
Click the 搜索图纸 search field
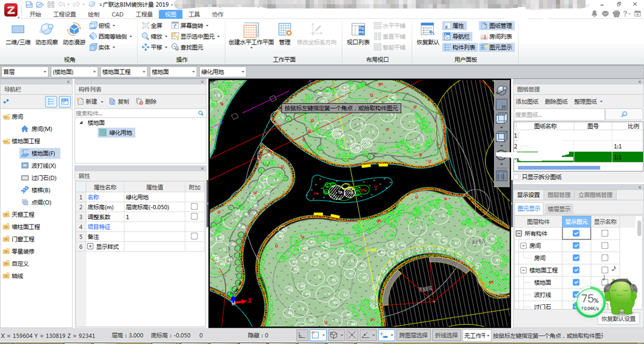coord(559,115)
